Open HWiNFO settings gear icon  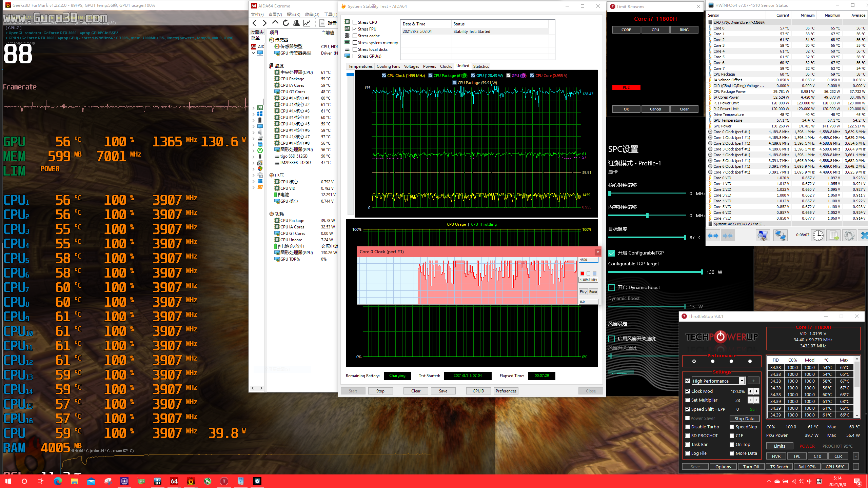[x=849, y=236]
